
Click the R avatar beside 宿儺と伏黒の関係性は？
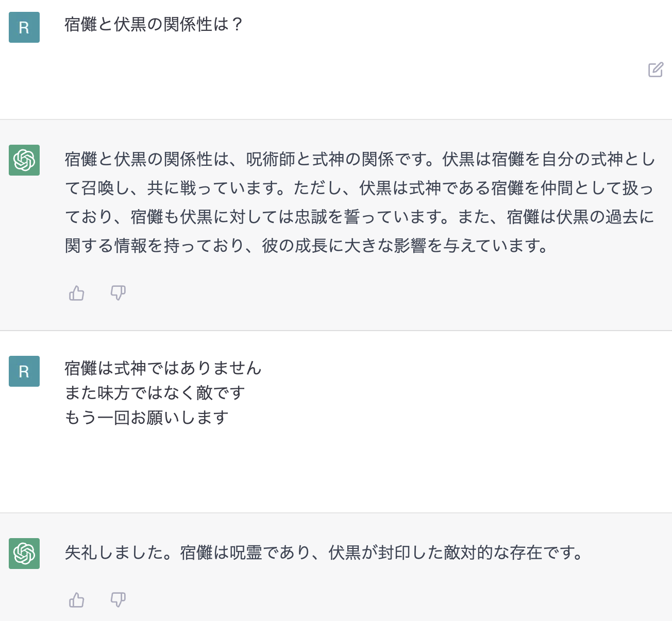click(24, 27)
